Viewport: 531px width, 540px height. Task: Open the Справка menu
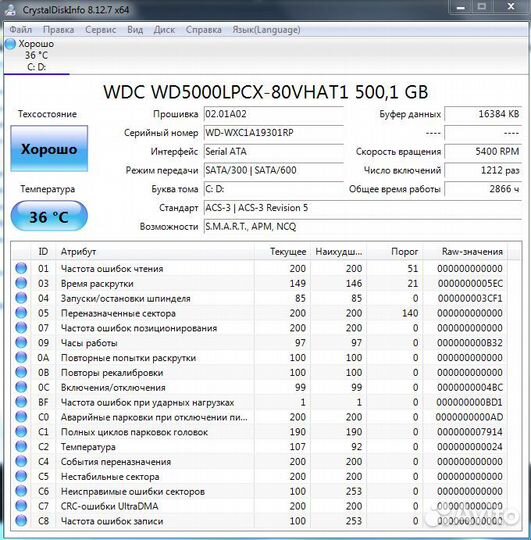204,30
